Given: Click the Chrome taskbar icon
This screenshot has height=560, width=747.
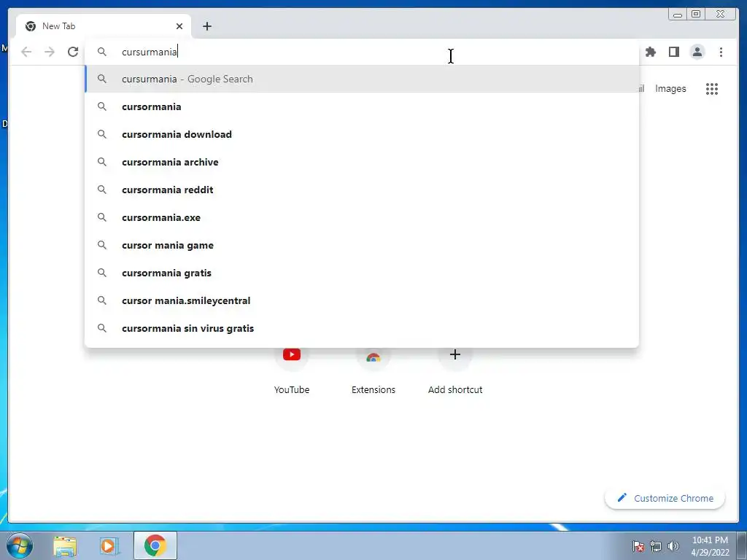Looking at the screenshot, I should 155,545.
